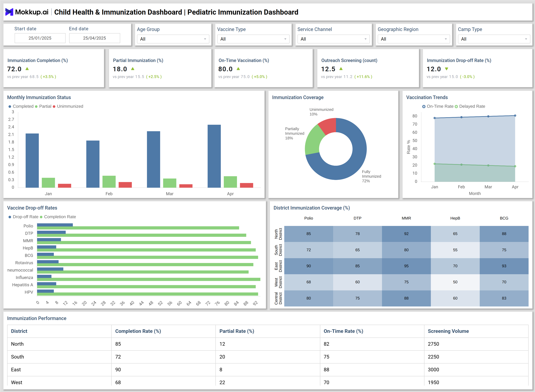Toggle the Partial legend marker
This screenshot has width=535, height=392.
coord(36,107)
